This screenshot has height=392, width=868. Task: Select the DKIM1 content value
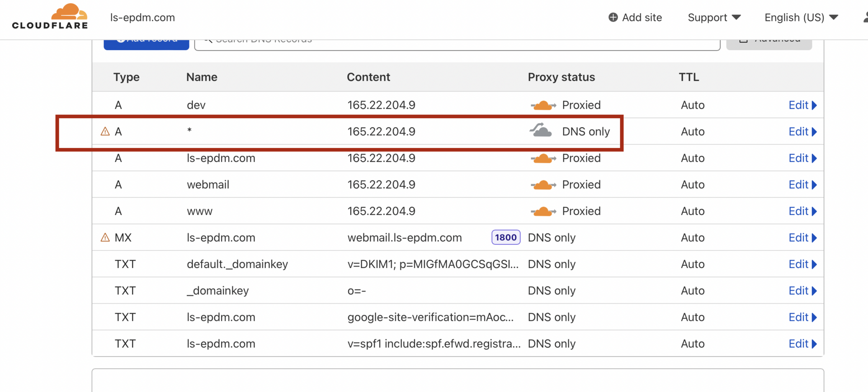(x=433, y=264)
